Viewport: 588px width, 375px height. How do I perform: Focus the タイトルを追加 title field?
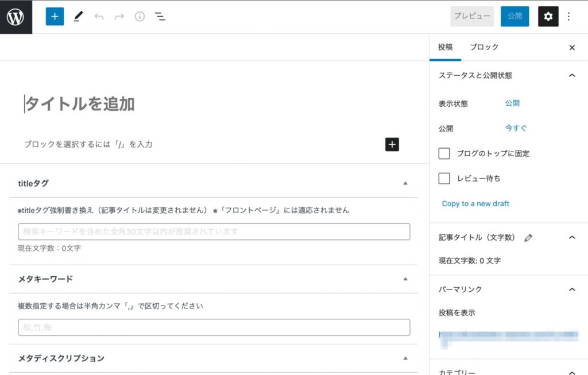tap(79, 104)
